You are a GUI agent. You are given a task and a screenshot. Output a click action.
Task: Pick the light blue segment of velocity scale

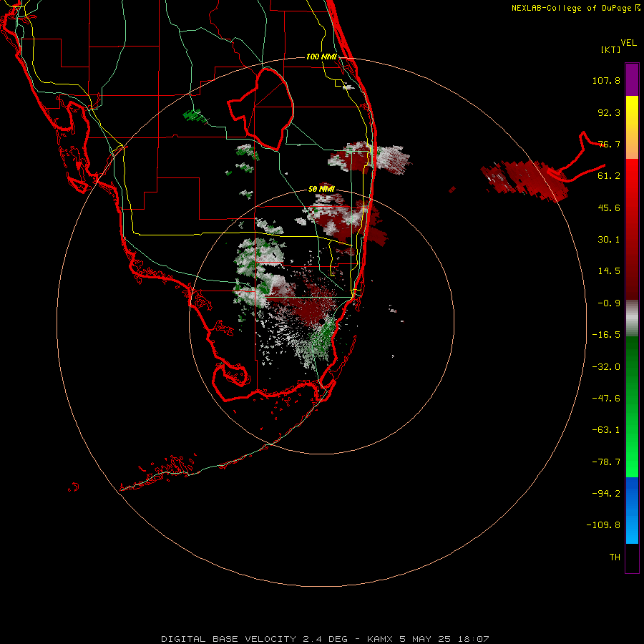pyautogui.click(x=632, y=528)
